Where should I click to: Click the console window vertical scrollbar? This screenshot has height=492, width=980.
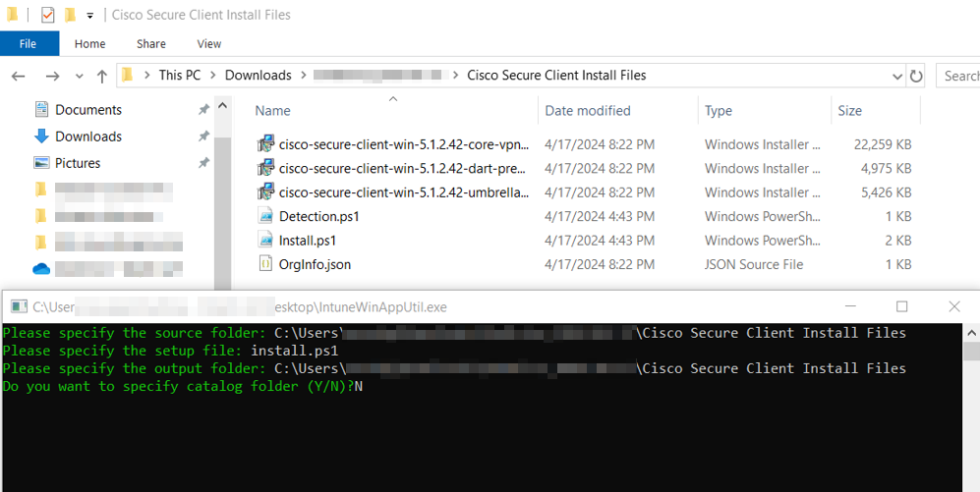tap(971, 412)
